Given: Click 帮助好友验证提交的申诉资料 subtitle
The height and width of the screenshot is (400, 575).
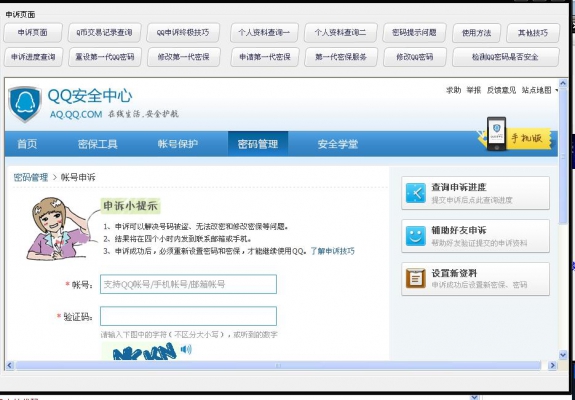Looking at the screenshot, I should click(x=479, y=243).
